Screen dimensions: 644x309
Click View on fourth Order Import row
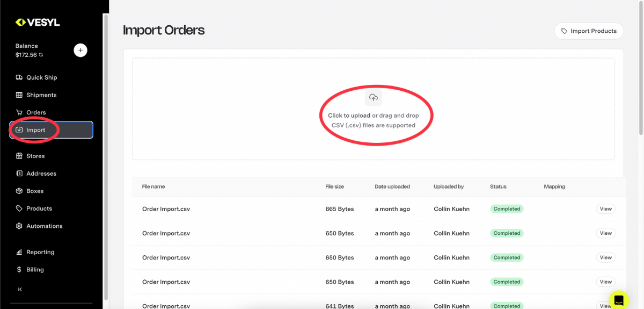pyautogui.click(x=605, y=282)
